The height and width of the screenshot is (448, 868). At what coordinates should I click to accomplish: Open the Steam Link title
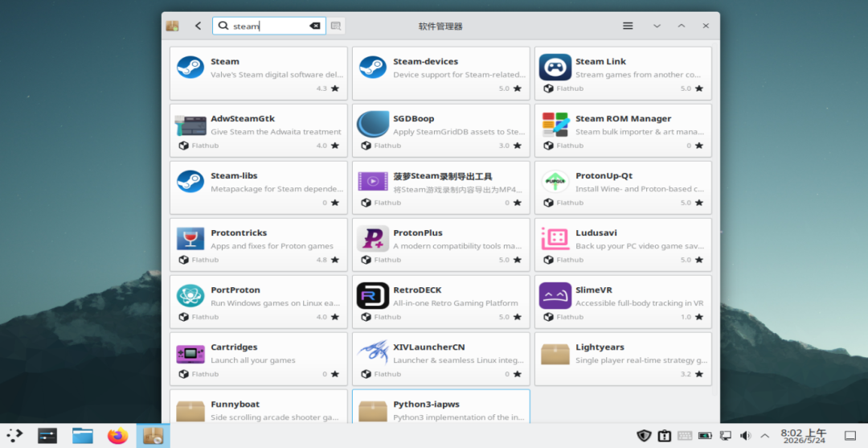[x=600, y=61]
